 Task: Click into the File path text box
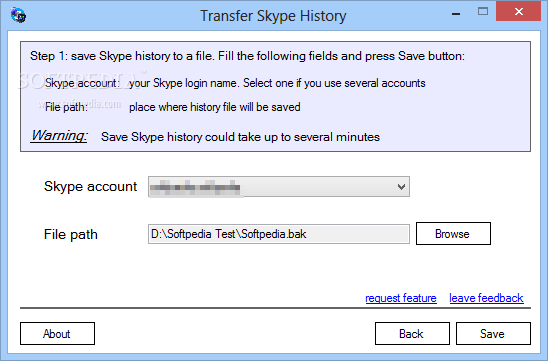[279, 234]
